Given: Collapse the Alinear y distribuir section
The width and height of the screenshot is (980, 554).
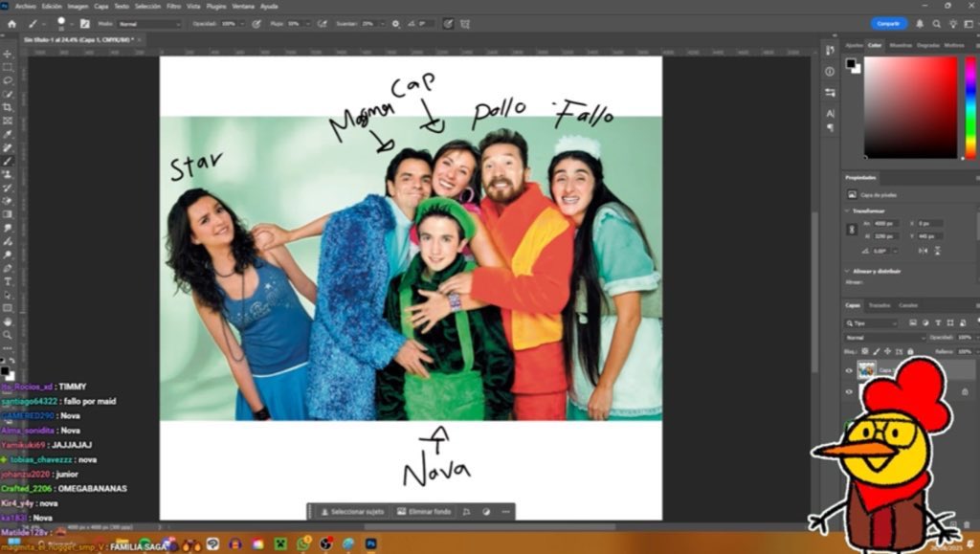Looking at the screenshot, I should 848,271.
